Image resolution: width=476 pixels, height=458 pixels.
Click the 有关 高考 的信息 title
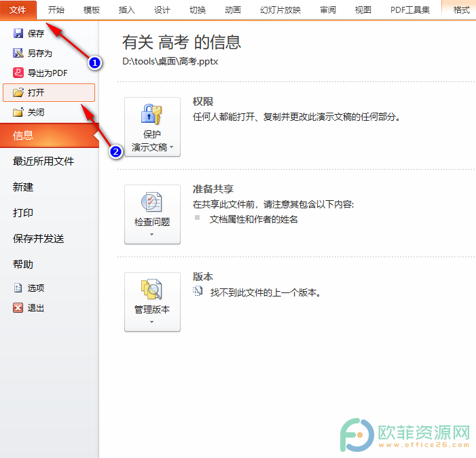point(181,42)
